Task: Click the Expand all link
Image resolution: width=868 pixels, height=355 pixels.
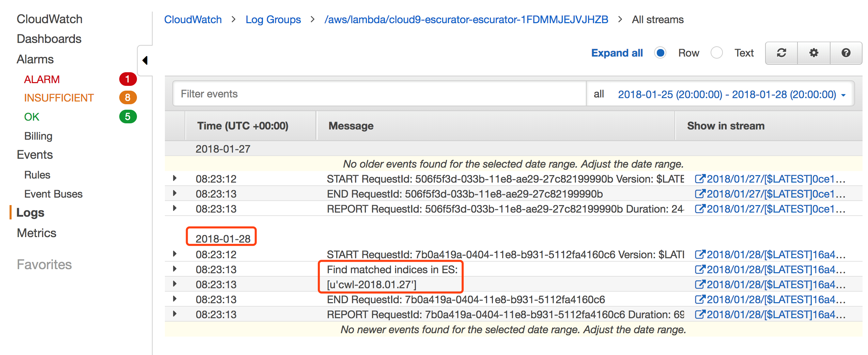Action: (x=617, y=53)
